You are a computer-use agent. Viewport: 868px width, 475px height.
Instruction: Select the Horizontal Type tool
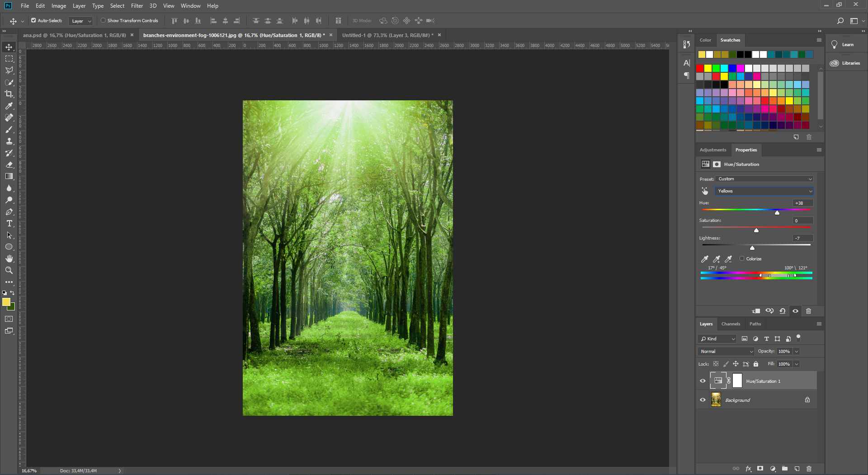9,224
